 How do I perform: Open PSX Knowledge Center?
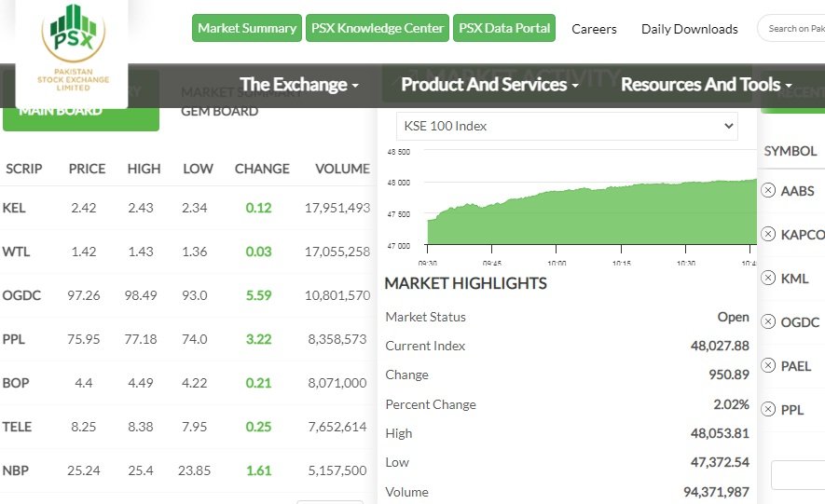[377, 29]
